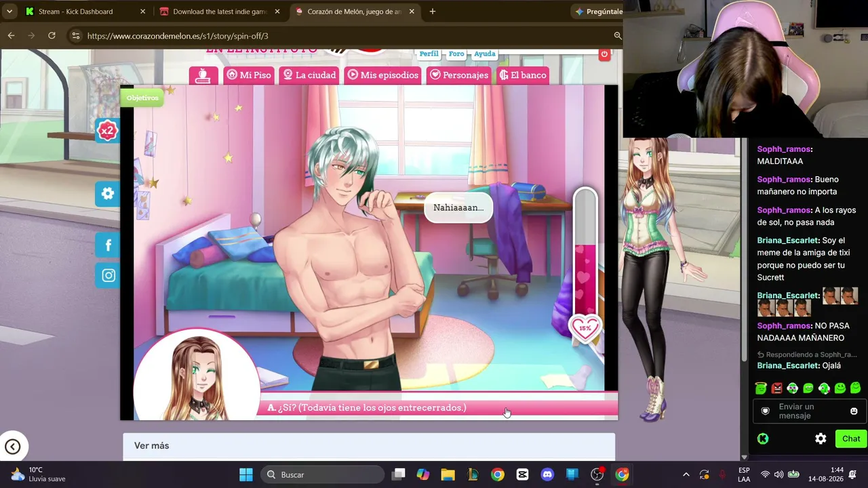Open a new browser tab
868x488 pixels.
coord(432,12)
